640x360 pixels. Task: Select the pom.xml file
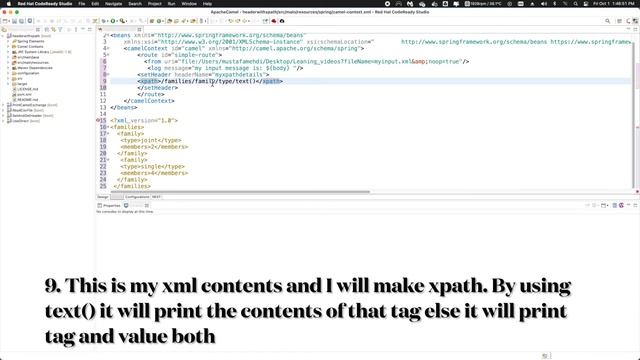tap(24, 94)
